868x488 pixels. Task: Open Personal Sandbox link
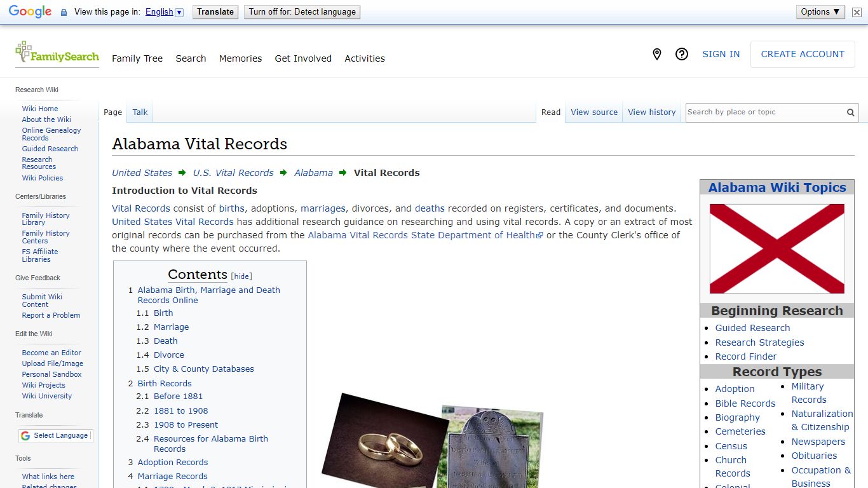tap(51, 374)
